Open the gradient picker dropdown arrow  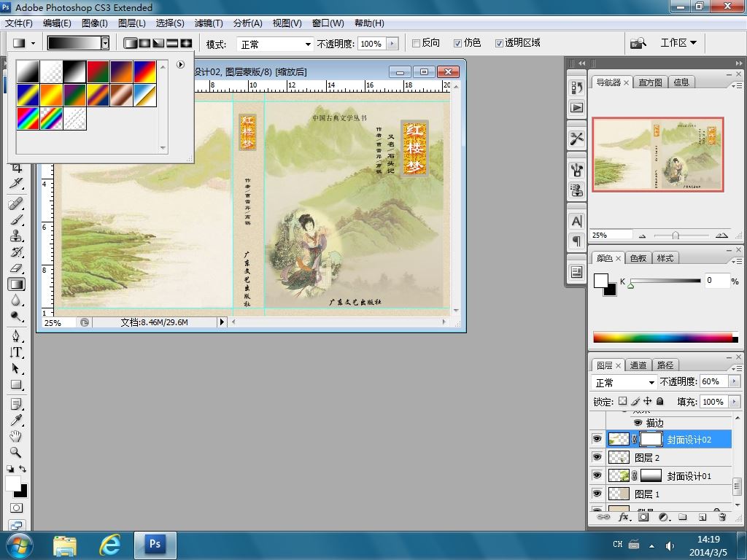tap(105, 43)
